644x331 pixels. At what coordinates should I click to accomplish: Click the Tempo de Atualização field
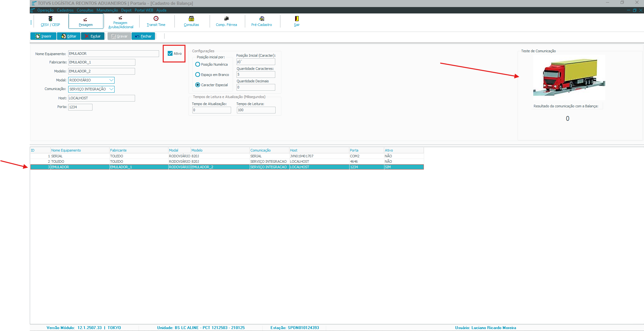[x=212, y=110]
